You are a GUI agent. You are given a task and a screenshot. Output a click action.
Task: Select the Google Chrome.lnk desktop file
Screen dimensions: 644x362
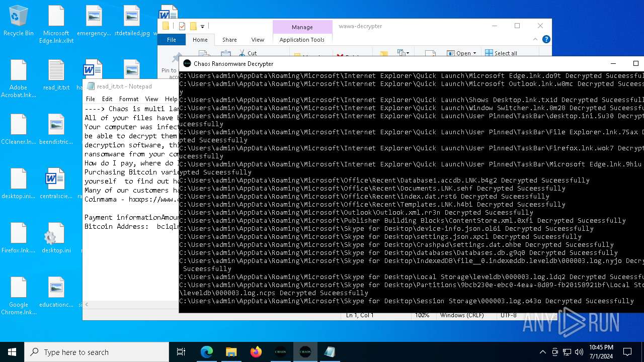coord(18,296)
